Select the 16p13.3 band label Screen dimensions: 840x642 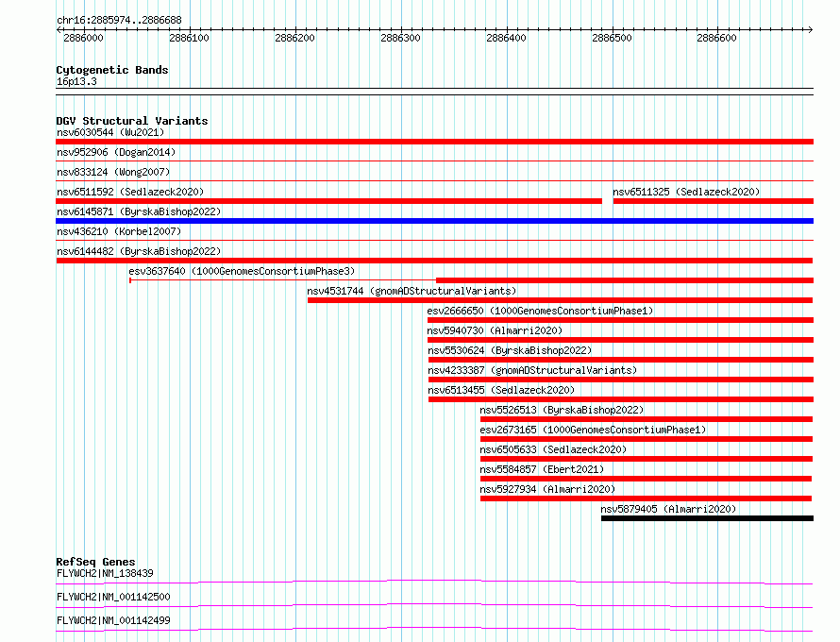point(76,82)
